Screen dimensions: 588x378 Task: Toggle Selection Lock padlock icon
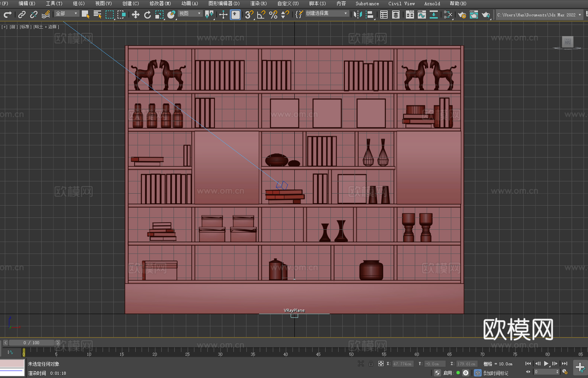pos(371,364)
